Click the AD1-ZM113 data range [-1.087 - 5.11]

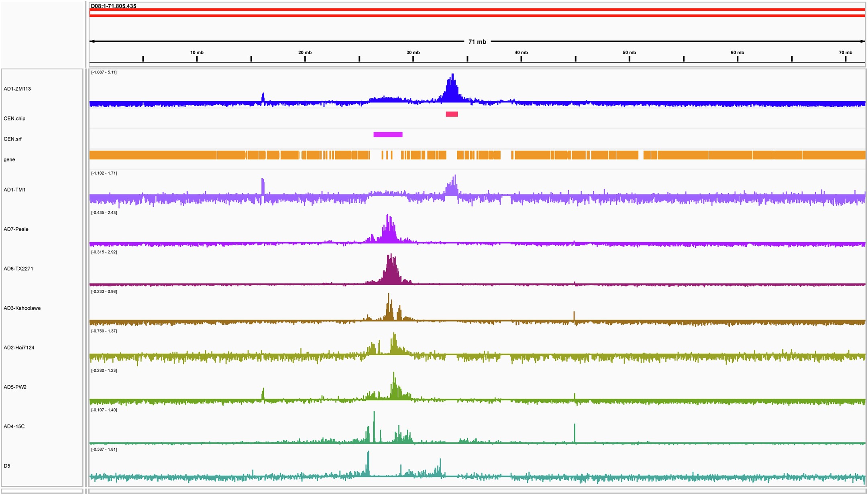coord(104,72)
